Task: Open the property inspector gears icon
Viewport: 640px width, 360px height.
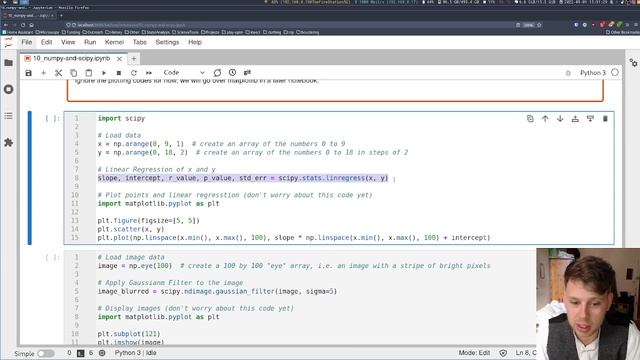Action: pyautogui.click(x=633, y=63)
